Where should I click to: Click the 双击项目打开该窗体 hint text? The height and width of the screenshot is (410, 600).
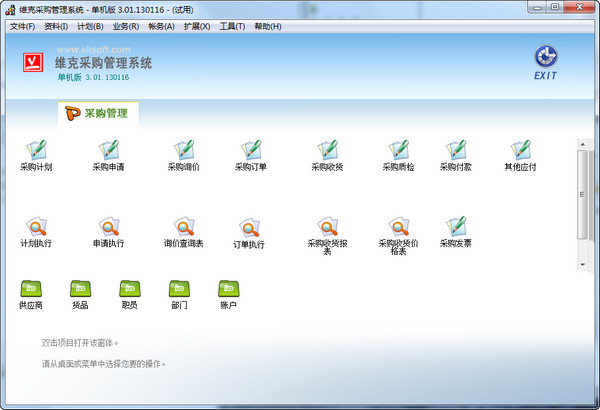(80, 343)
